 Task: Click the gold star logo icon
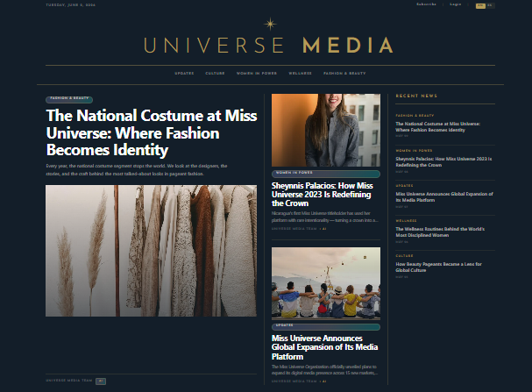click(270, 24)
